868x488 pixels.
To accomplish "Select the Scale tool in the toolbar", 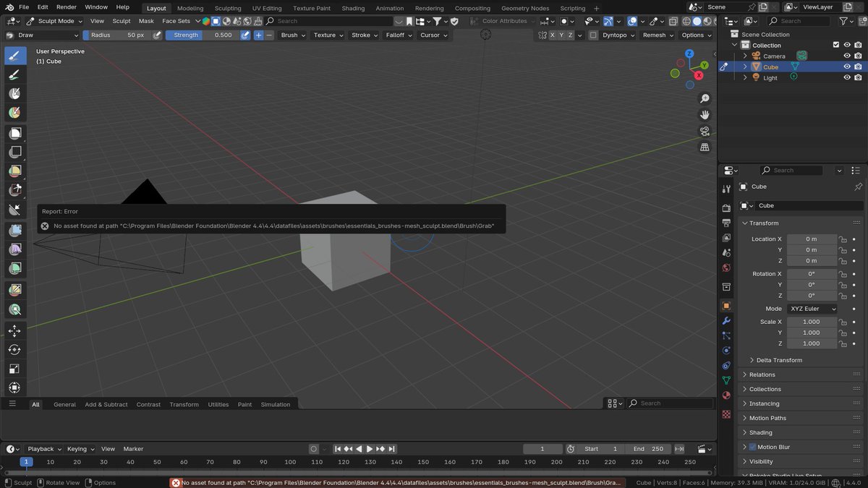I will [x=15, y=368].
